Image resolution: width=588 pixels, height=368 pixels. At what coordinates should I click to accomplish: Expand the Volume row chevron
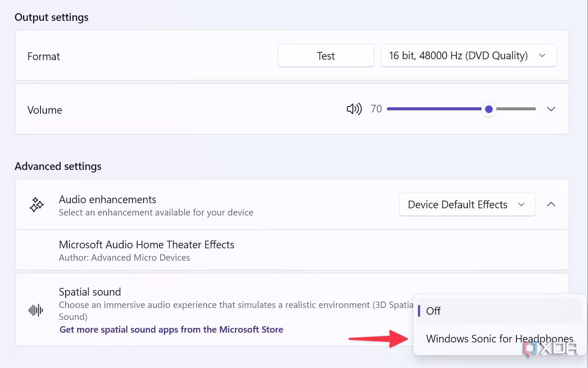pos(551,109)
